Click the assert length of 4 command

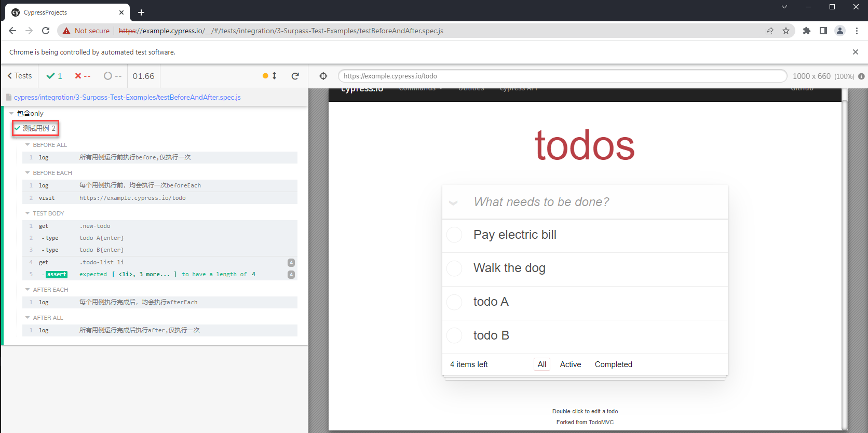[x=160, y=274]
